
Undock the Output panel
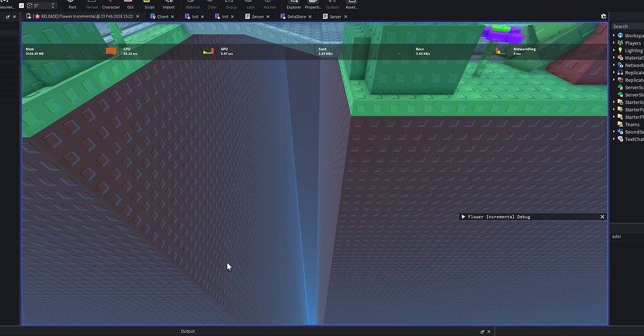(x=482, y=332)
